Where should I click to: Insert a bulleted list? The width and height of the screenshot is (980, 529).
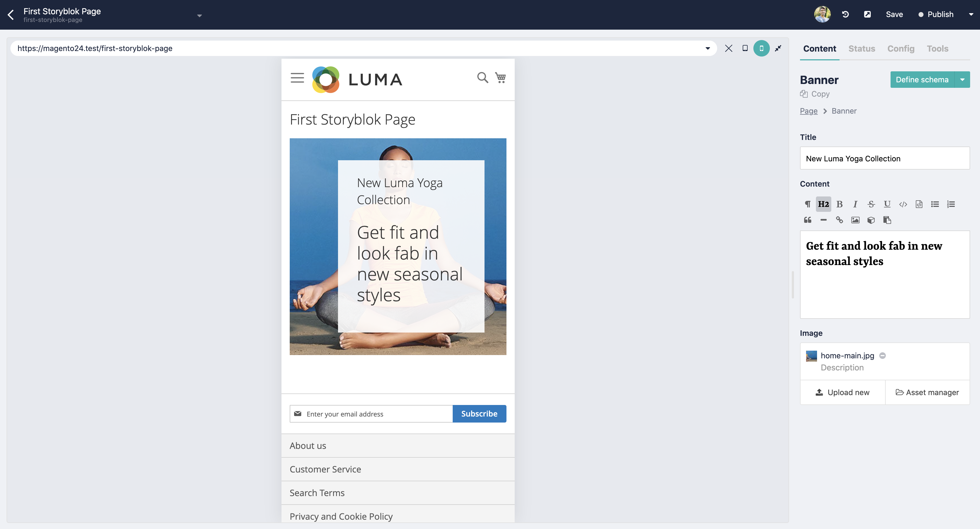935,204
